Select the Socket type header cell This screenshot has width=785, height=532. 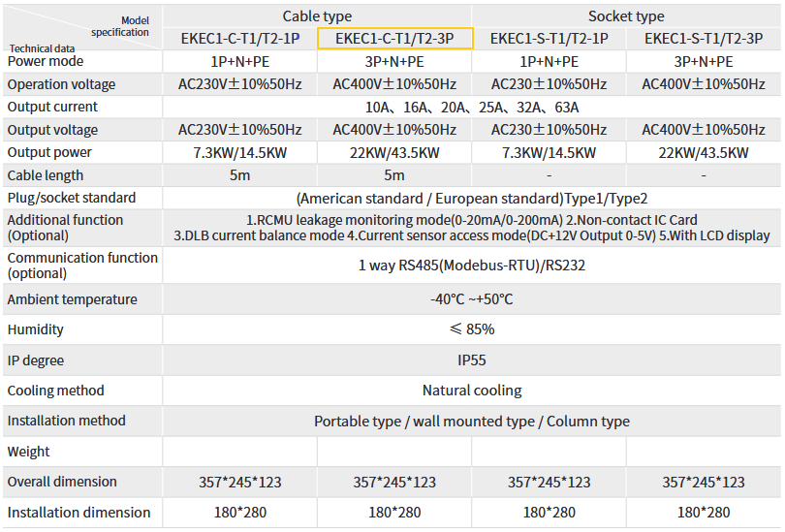coord(626,16)
